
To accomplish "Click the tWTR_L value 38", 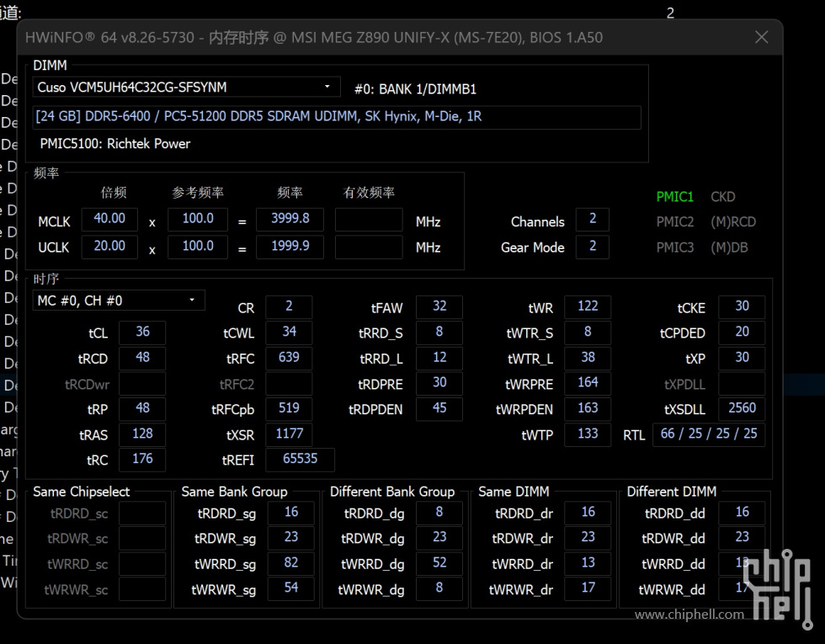I will 588,358.
